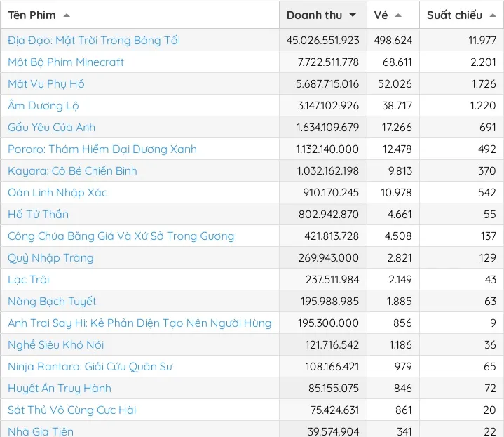Open the Một Bộ Phim Minecraft link
504x437 pixels.
click(66, 62)
